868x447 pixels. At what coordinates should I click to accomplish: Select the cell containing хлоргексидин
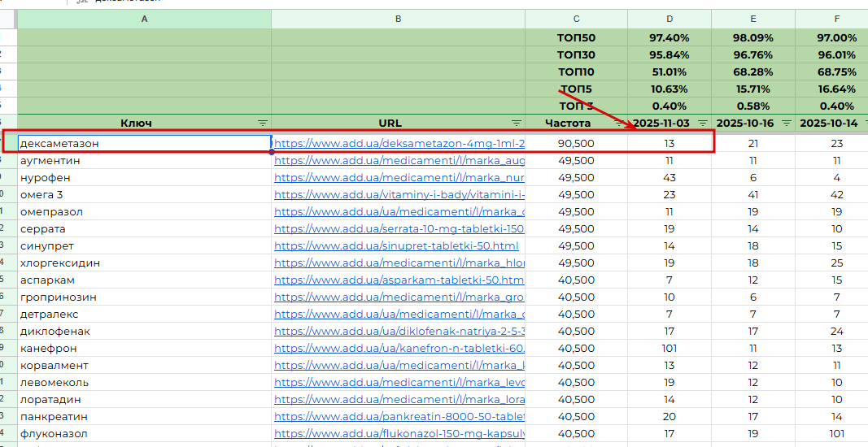[x=145, y=263]
